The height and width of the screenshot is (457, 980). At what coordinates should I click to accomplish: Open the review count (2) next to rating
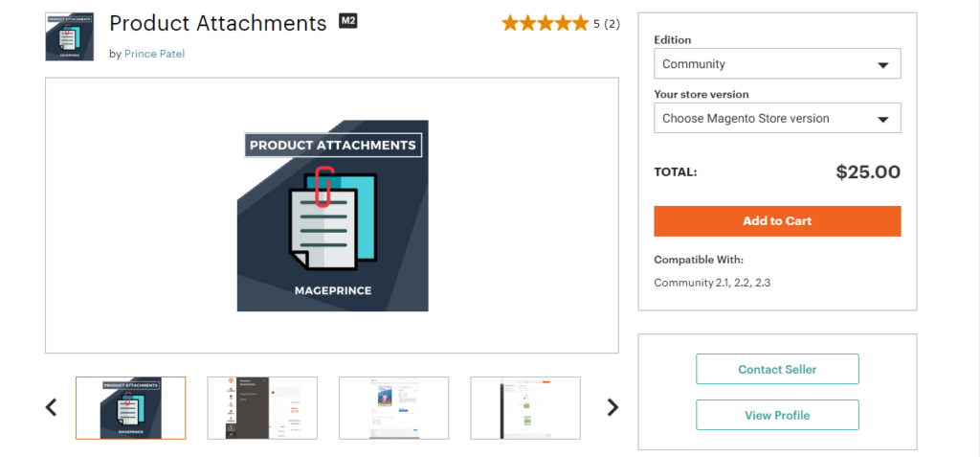coord(612,24)
